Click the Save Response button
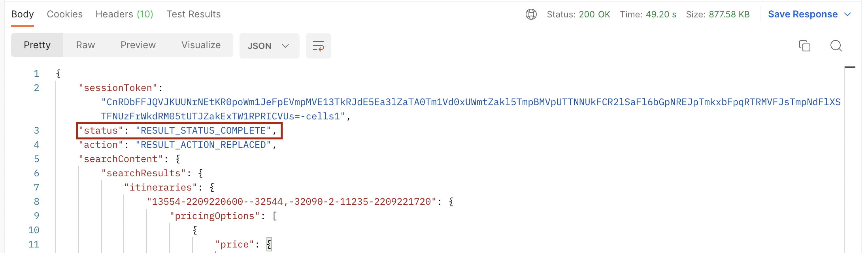This screenshot has height=253, width=868. point(802,15)
